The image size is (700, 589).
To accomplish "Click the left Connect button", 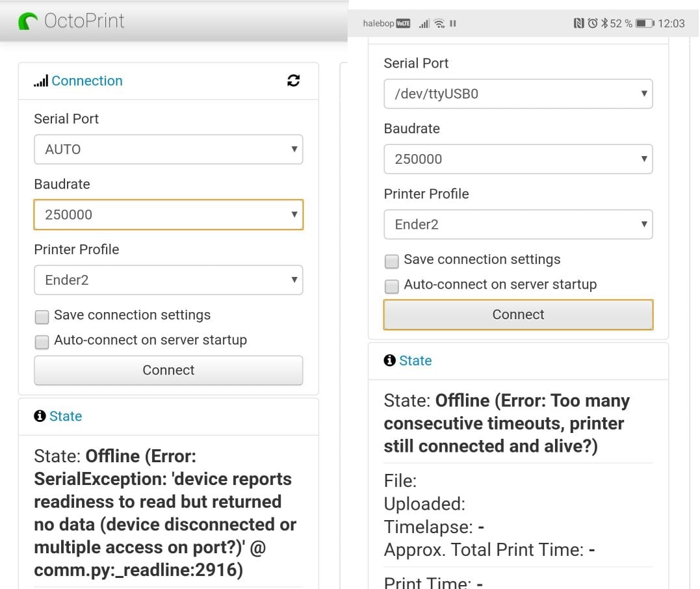I will click(168, 370).
